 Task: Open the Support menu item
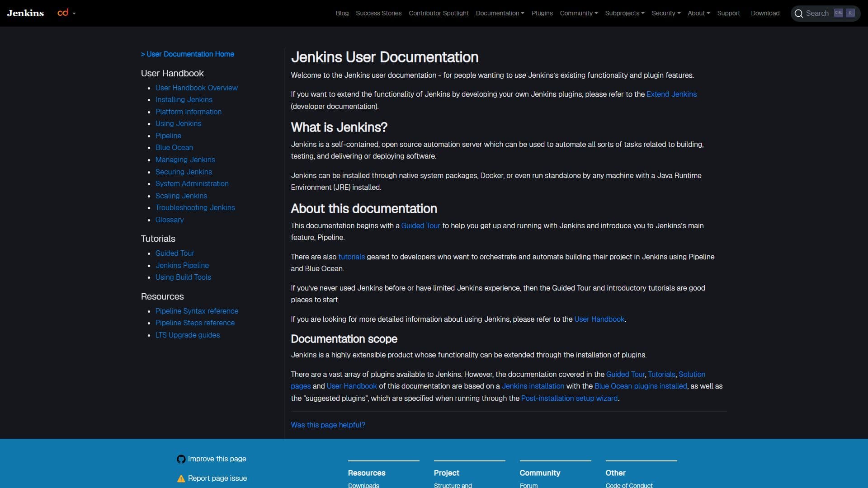click(x=728, y=13)
